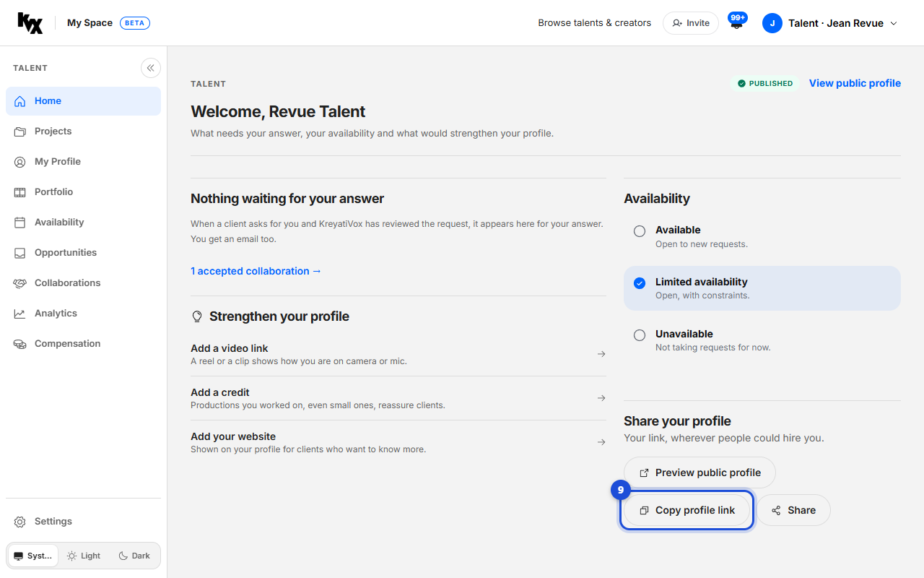Open Browse talents & creators

(x=595, y=23)
